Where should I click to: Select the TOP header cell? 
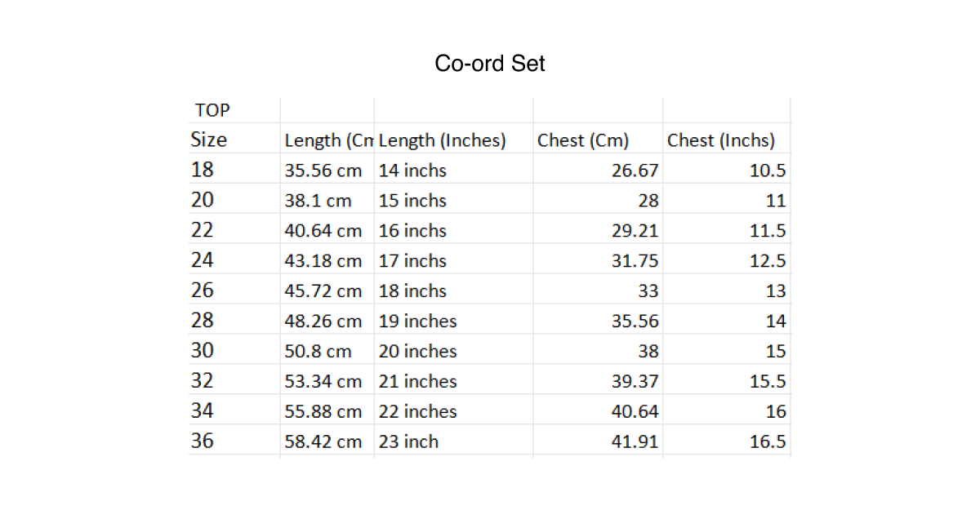click(x=212, y=110)
